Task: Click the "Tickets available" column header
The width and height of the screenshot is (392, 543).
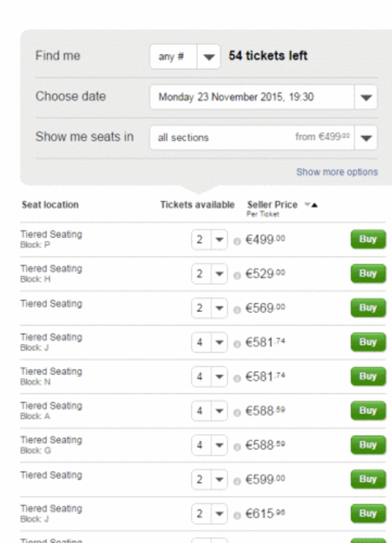Action: click(197, 204)
